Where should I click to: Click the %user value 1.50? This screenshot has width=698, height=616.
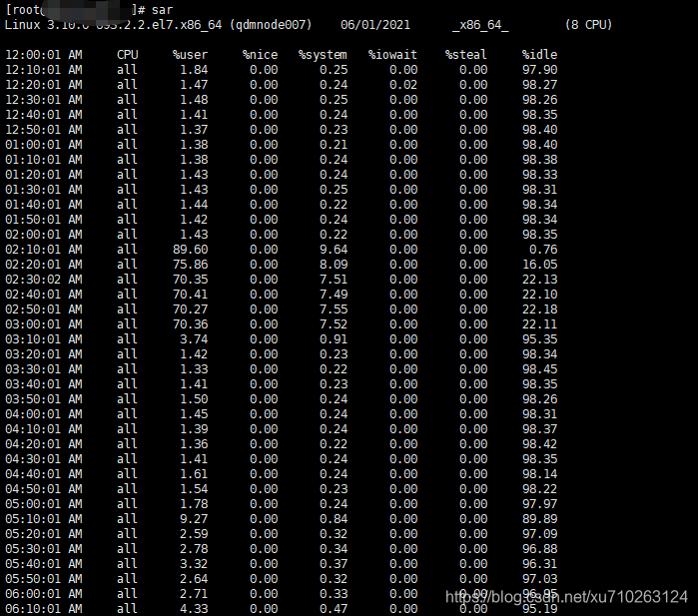click(194, 399)
